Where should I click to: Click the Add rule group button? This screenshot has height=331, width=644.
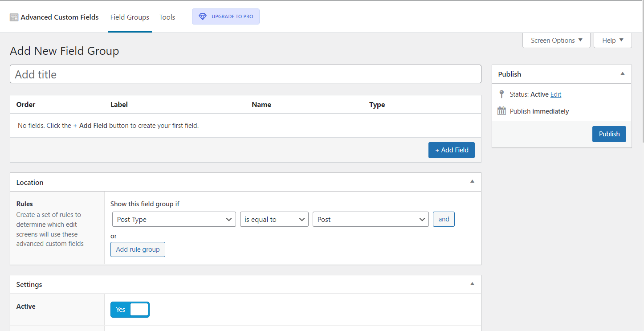point(138,249)
